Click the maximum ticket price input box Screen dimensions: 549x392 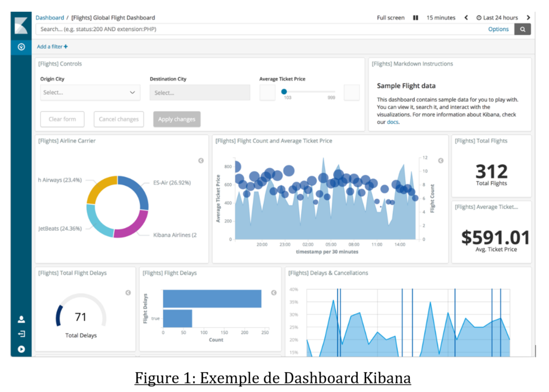(352, 93)
